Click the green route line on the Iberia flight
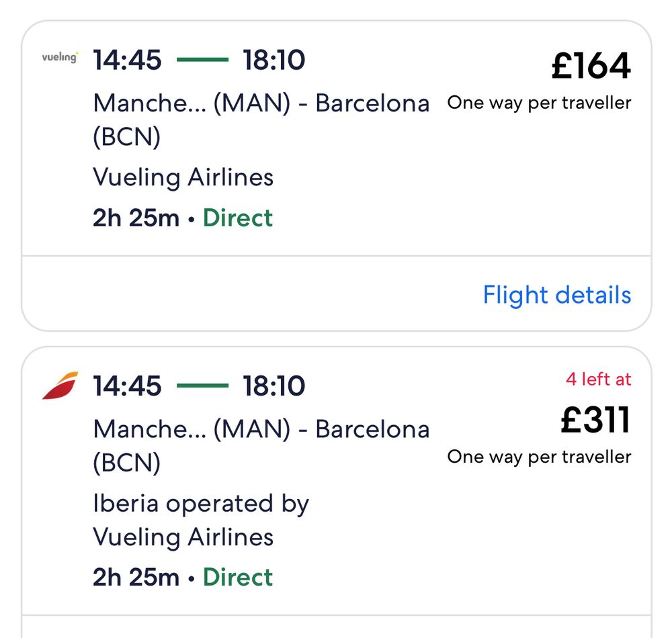This screenshot has height=638, width=672. 202,386
